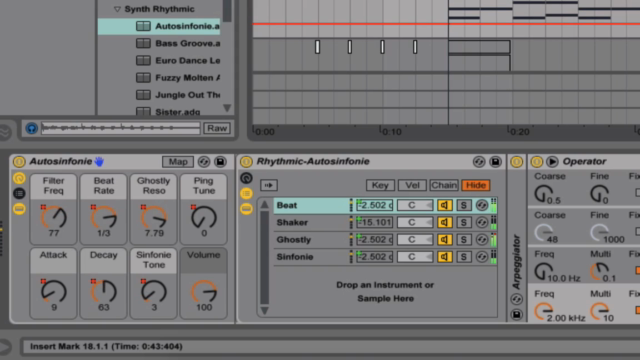Toggle Rhythmic-Autosinfonie device activator
Viewport: 640px width, 360px height.
click(x=246, y=162)
